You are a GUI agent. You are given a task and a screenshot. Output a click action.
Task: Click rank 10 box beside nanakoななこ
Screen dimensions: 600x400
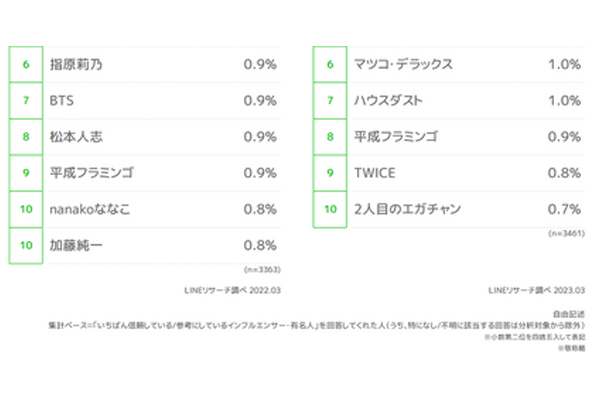tap(26, 209)
